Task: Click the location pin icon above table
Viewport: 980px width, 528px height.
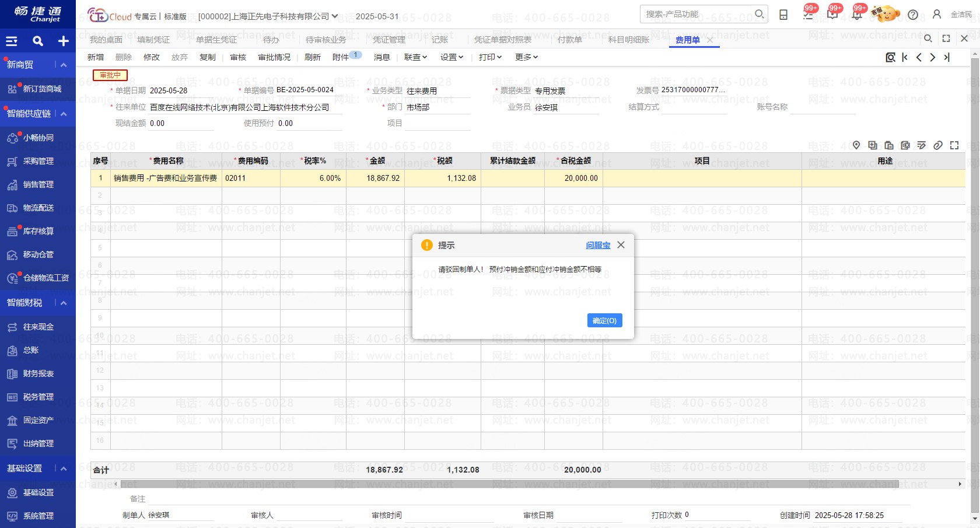Action: (x=856, y=145)
